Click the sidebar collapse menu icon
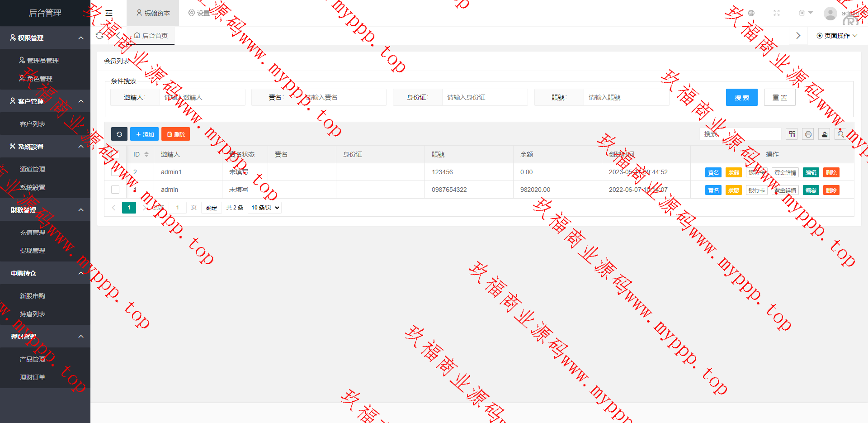The width and height of the screenshot is (868, 423). [x=109, y=13]
